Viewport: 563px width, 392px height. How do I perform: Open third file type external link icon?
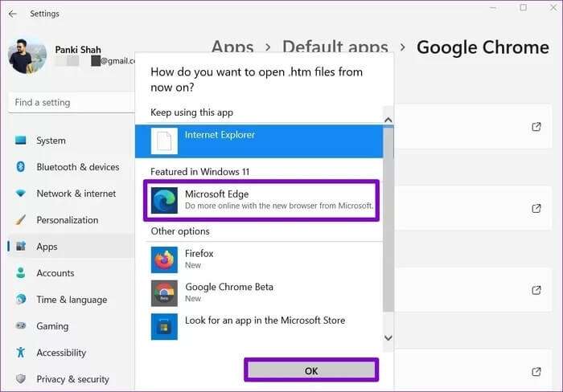pos(536,290)
